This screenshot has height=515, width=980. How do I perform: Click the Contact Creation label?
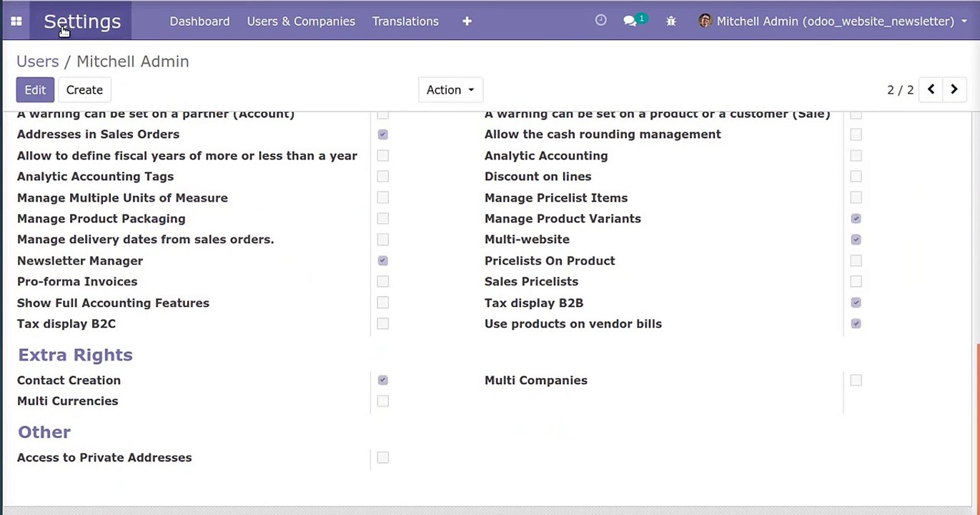point(69,381)
